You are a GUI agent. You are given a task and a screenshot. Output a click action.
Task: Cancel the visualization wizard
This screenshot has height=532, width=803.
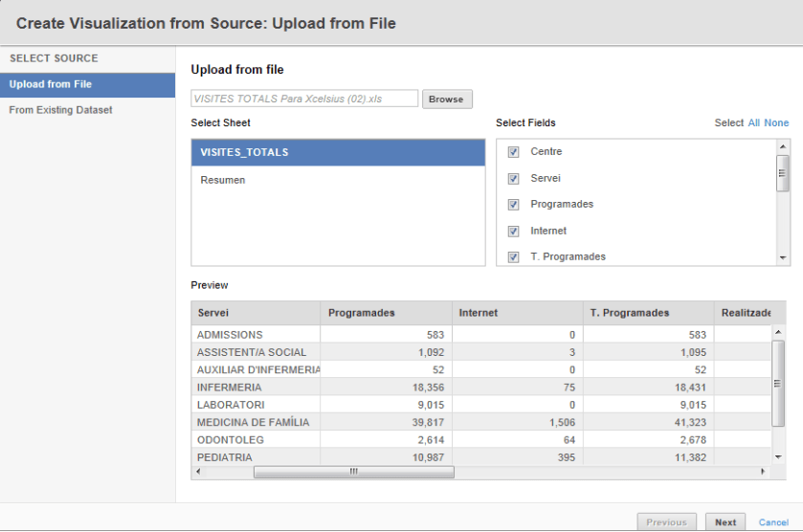coord(773,522)
